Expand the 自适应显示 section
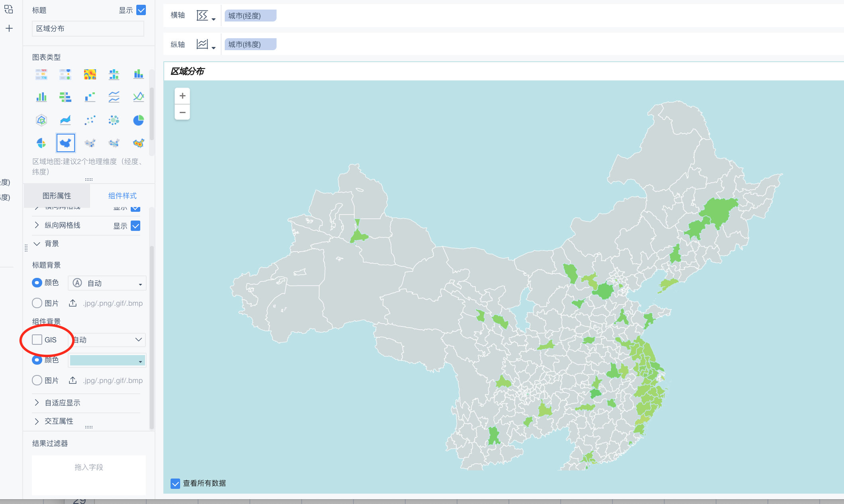This screenshot has width=844, height=504. point(37,402)
